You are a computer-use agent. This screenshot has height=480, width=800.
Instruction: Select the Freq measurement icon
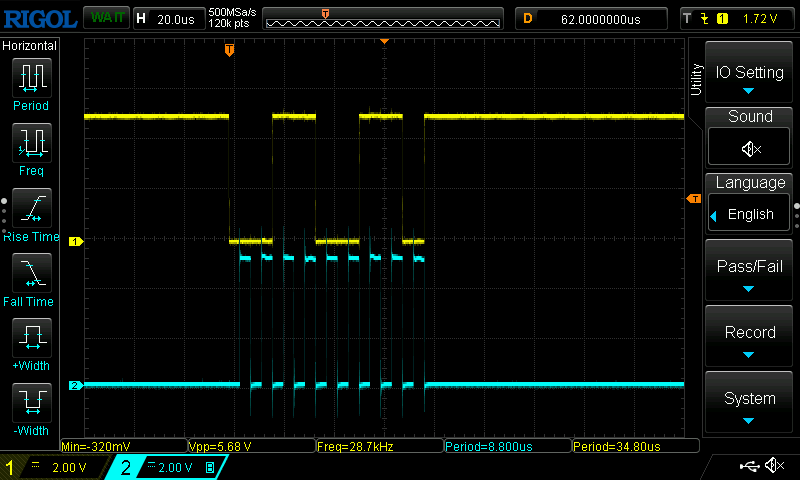coord(30,142)
